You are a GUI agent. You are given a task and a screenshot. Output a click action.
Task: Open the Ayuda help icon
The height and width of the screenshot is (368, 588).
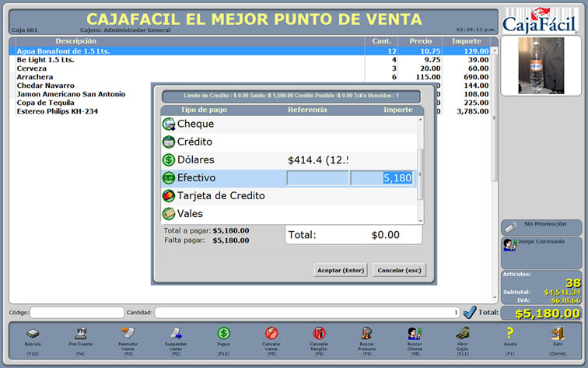click(509, 334)
